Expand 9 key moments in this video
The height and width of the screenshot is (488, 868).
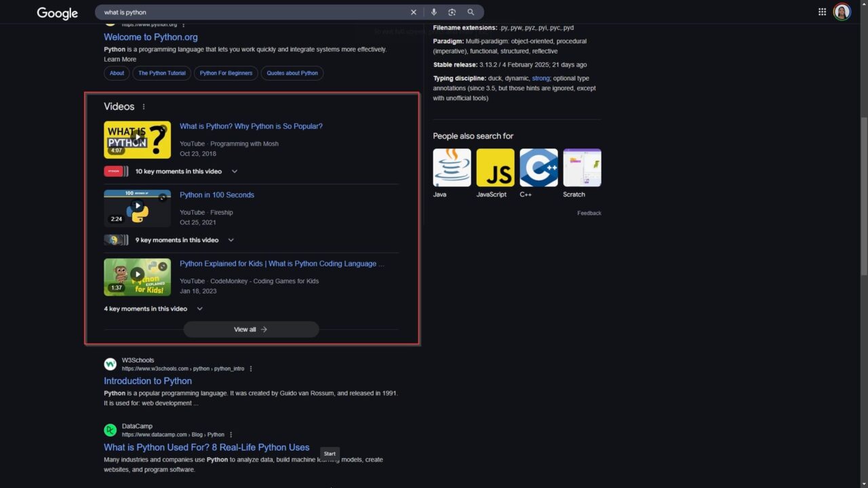click(x=231, y=240)
